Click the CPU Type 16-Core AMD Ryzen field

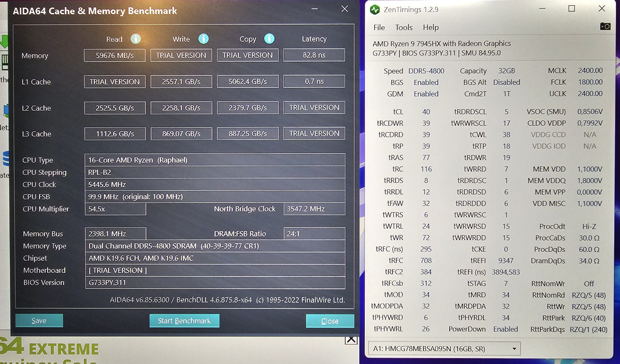pyautogui.click(x=215, y=160)
